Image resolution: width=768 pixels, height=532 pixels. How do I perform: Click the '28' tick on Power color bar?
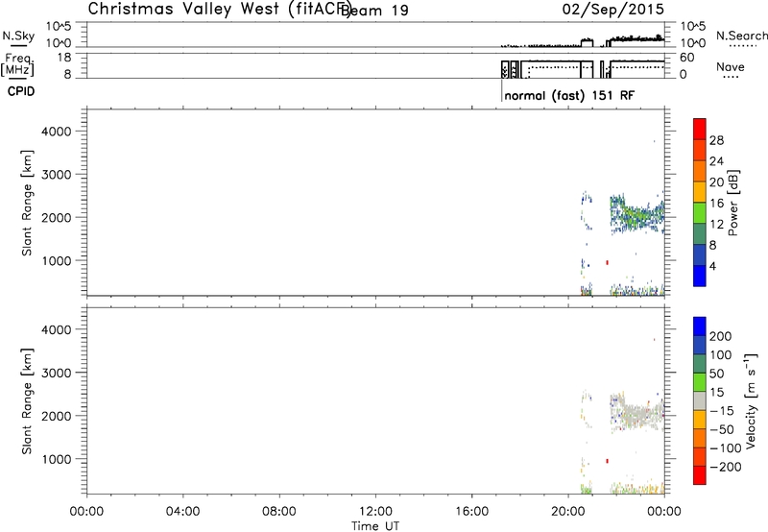tap(716, 140)
